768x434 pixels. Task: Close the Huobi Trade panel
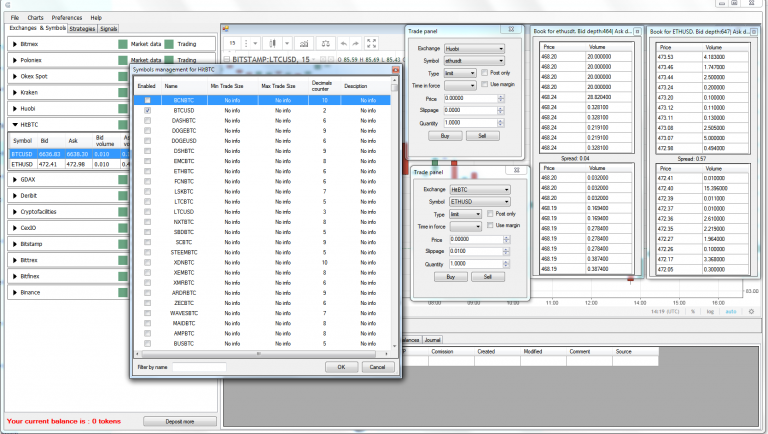[511, 29]
